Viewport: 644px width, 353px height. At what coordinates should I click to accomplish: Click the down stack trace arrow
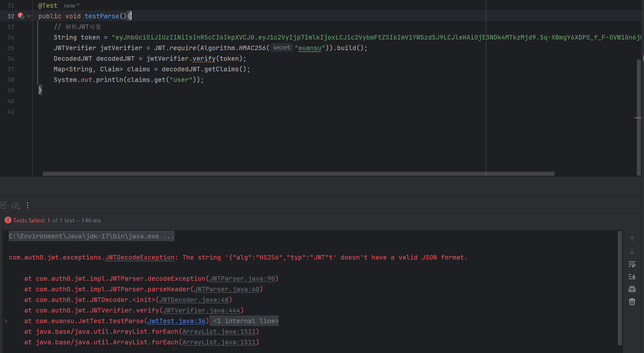[632, 252]
